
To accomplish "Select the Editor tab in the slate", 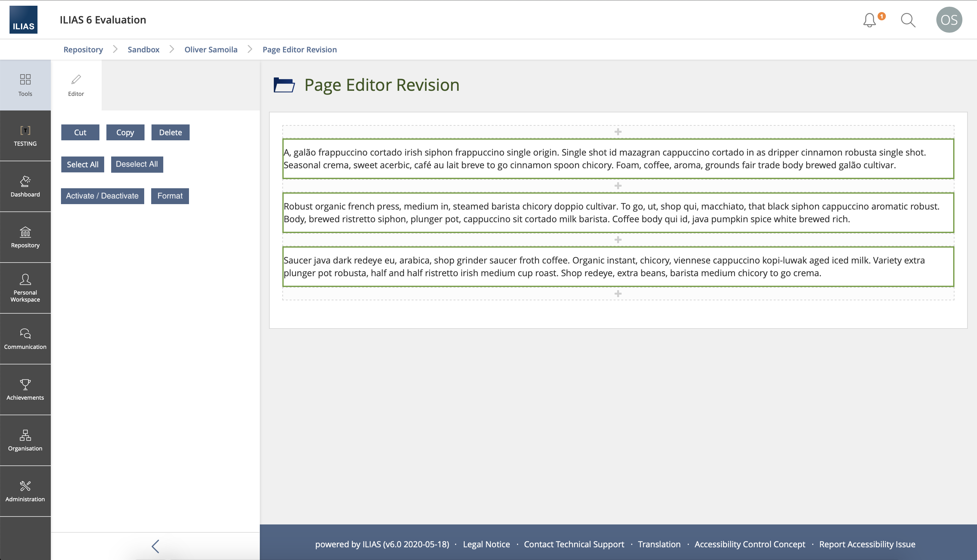I will (x=76, y=85).
